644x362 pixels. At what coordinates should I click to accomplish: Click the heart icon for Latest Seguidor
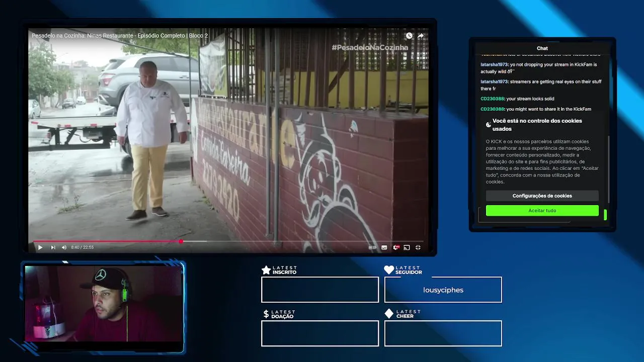(389, 270)
